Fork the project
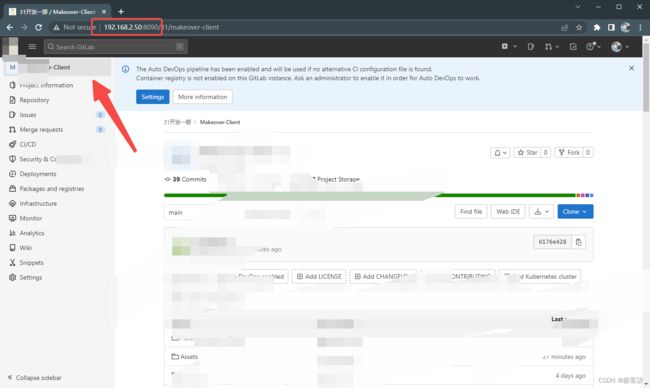Screen dimensions: 650x388 pos(569,153)
